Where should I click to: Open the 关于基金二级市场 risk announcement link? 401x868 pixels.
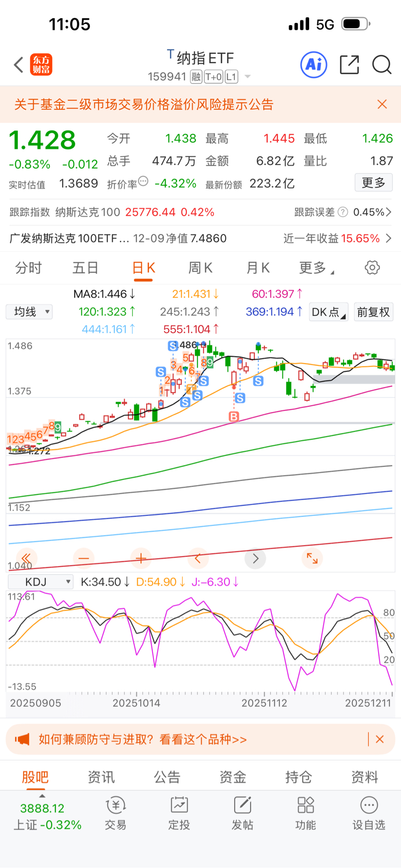(144, 104)
